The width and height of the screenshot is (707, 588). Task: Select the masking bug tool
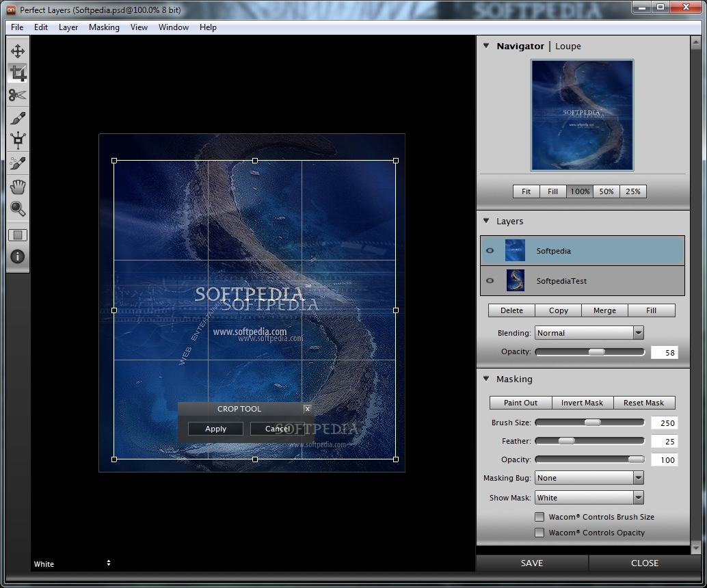pyautogui.click(x=18, y=140)
